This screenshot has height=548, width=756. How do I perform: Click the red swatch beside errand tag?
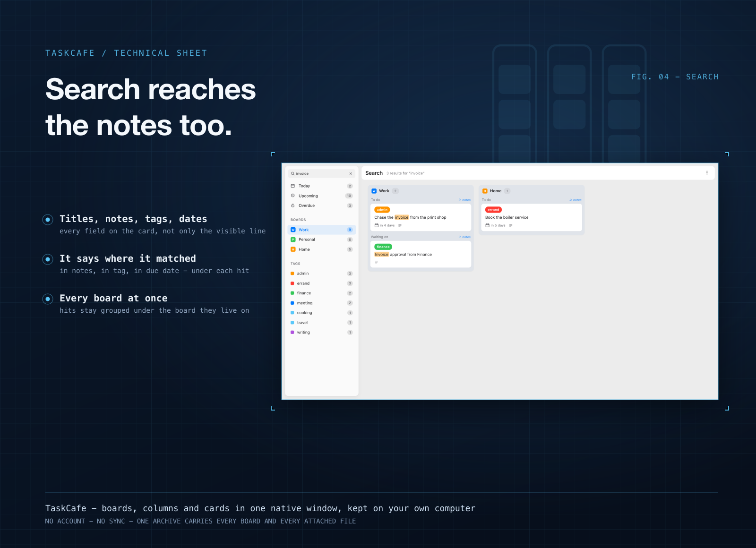292,283
